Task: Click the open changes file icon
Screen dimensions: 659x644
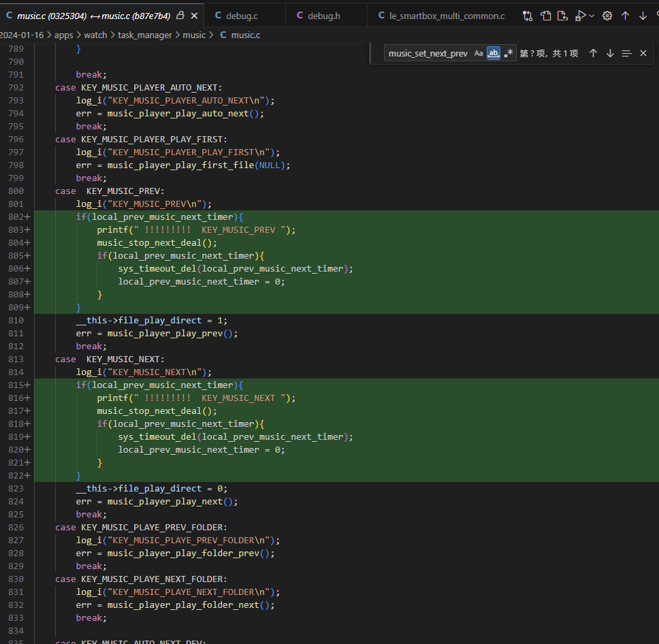Action: [562, 16]
